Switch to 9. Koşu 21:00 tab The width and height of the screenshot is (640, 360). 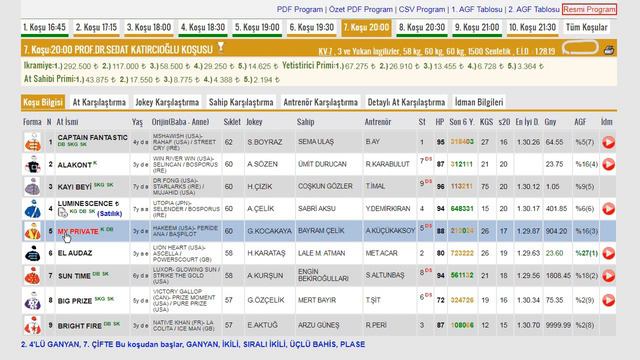(477, 27)
